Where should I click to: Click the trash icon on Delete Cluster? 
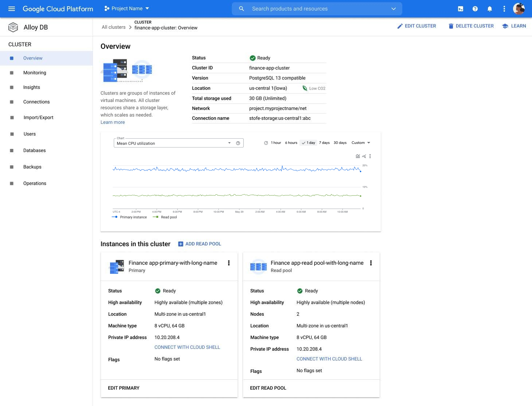click(451, 26)
